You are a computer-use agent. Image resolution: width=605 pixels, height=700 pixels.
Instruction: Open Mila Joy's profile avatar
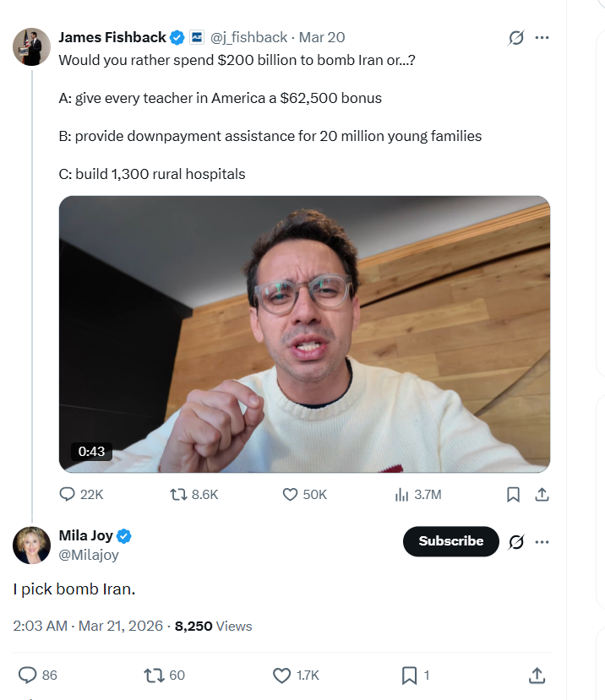click(31, 545)
